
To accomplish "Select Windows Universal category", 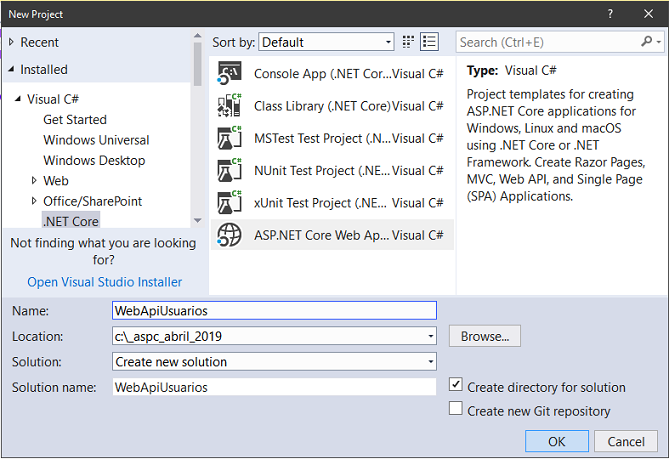I will (96, 140).
